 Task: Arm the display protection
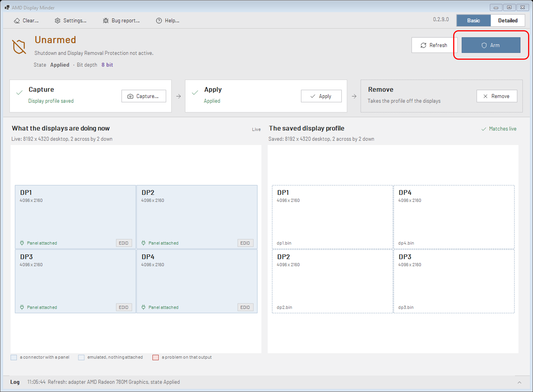(491, 45)
